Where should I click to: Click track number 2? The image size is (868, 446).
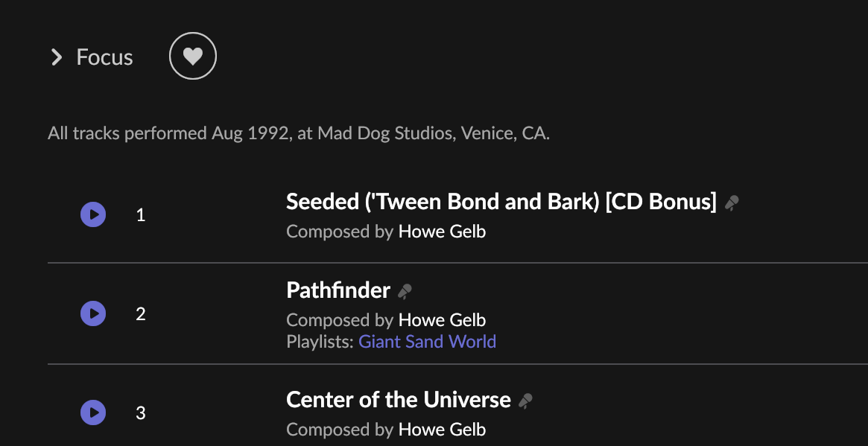(x=141, y=314)
